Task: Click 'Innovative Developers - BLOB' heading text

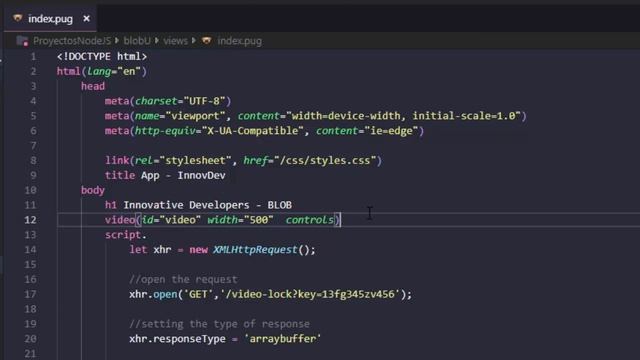Action: 207,205
